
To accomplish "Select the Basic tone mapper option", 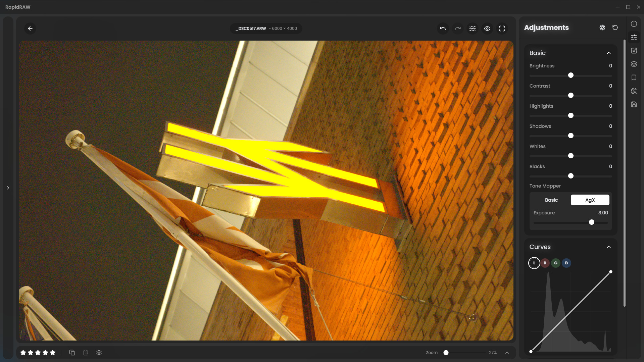I will pyautogui.click(x=551, y=200).
